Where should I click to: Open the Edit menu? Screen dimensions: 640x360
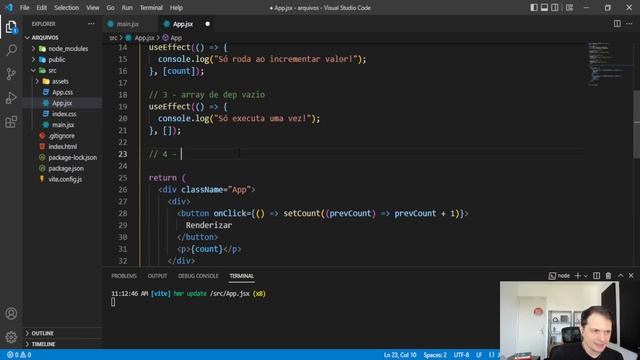click(x=42, y=8)
